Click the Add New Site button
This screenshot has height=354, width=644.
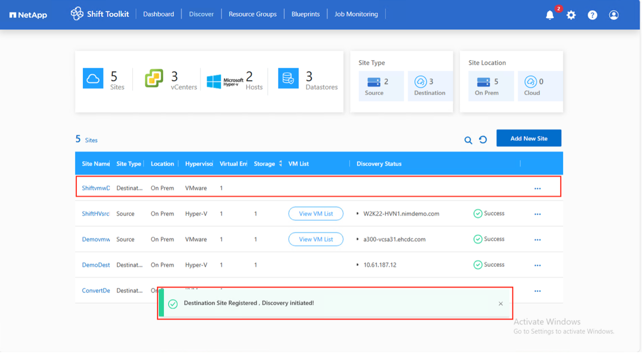pyautogui.click(x=529, y=138)
